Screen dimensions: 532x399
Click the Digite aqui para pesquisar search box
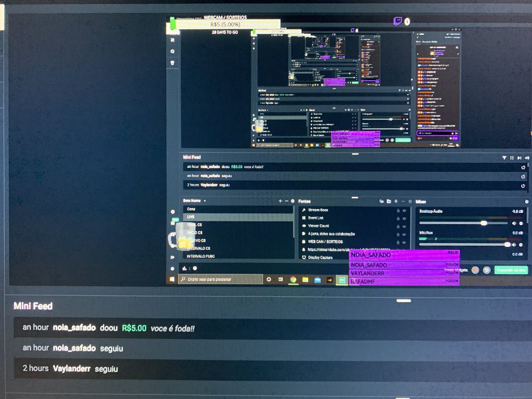(x=221, y=280)
